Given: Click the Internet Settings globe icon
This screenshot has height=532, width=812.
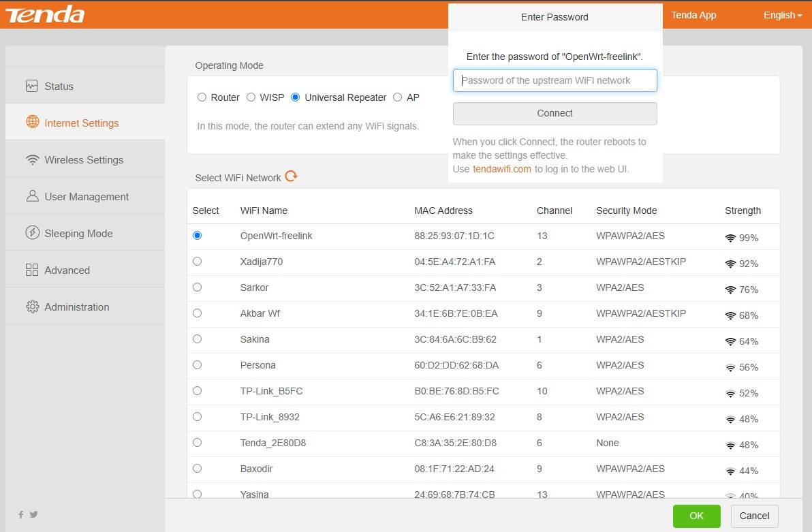Looking at the screenshot, I should (32, 123).
